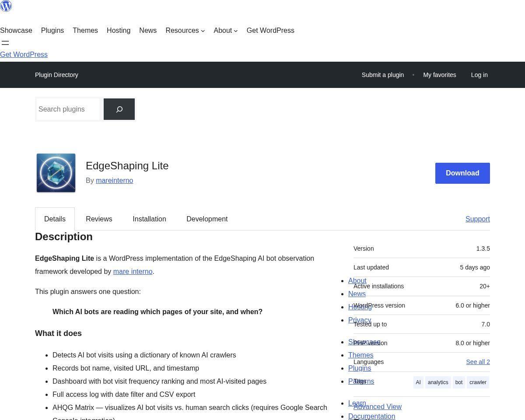The image size is (525, 420).
Task: Select the Details tab
Action: click(55, 219)
